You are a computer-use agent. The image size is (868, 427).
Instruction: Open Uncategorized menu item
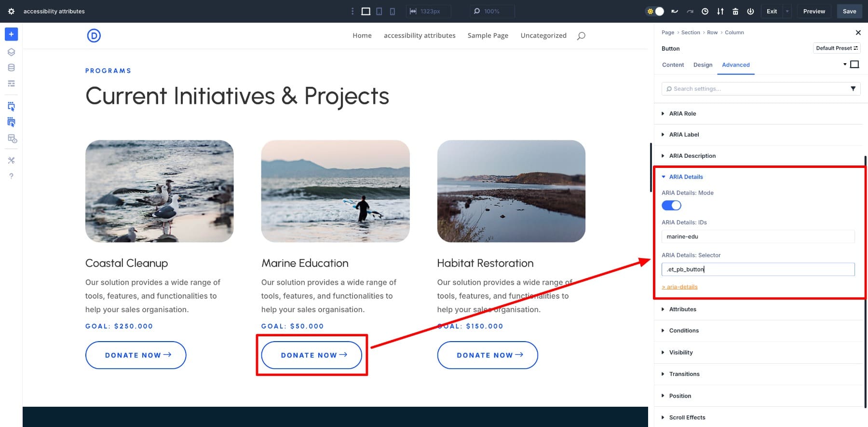(x=543, y=36)
